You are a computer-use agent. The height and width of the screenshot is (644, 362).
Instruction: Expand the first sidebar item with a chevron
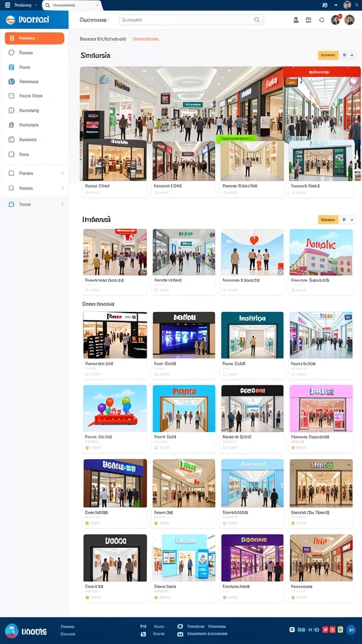coord(35,174)
